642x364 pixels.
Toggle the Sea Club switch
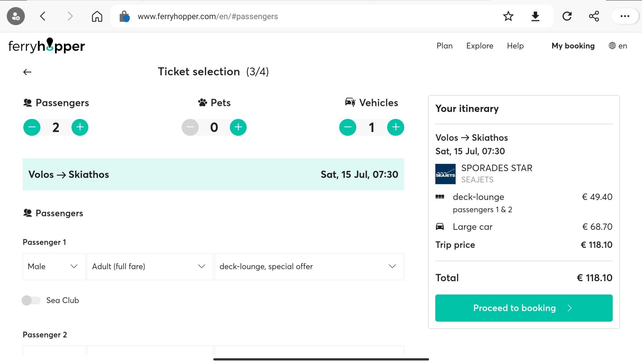pyautogui.click(x=31, y=300)
